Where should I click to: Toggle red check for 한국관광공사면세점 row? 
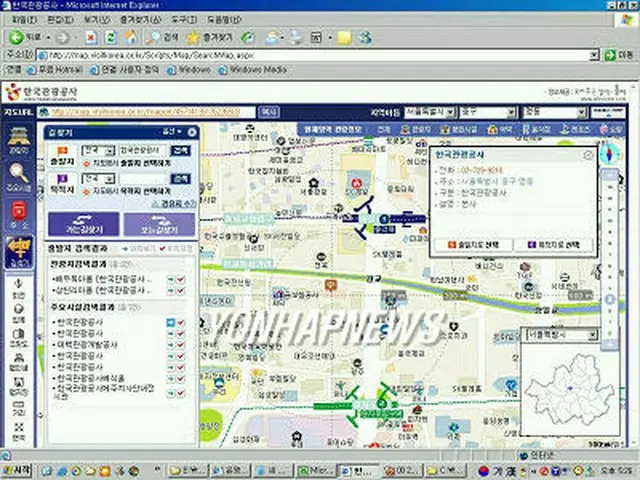pos(180,378)
